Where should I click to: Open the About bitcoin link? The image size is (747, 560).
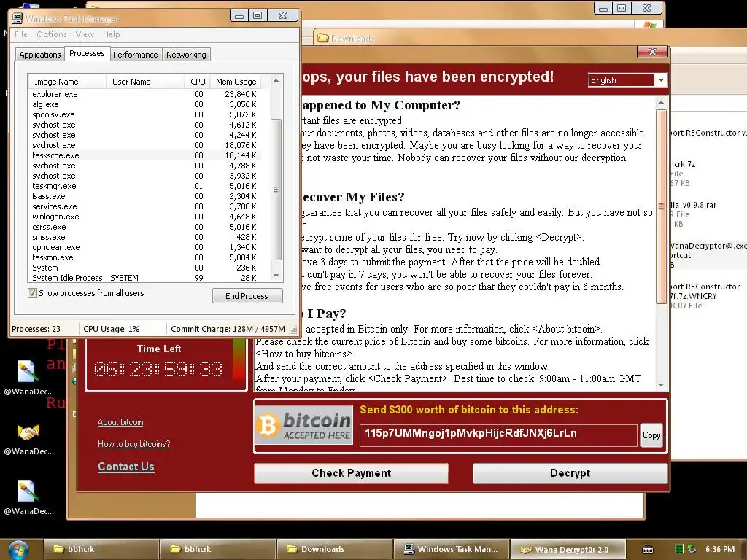coord(120,422)
